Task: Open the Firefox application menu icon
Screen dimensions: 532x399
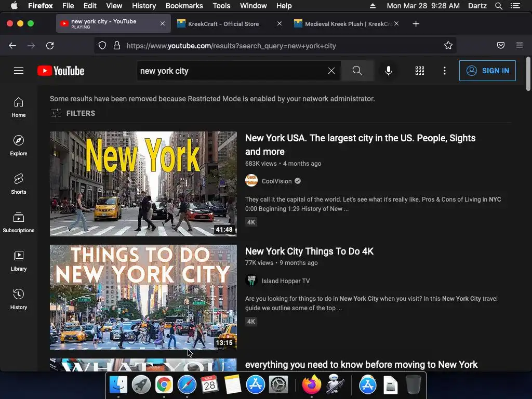Action: tap(519, 46)
